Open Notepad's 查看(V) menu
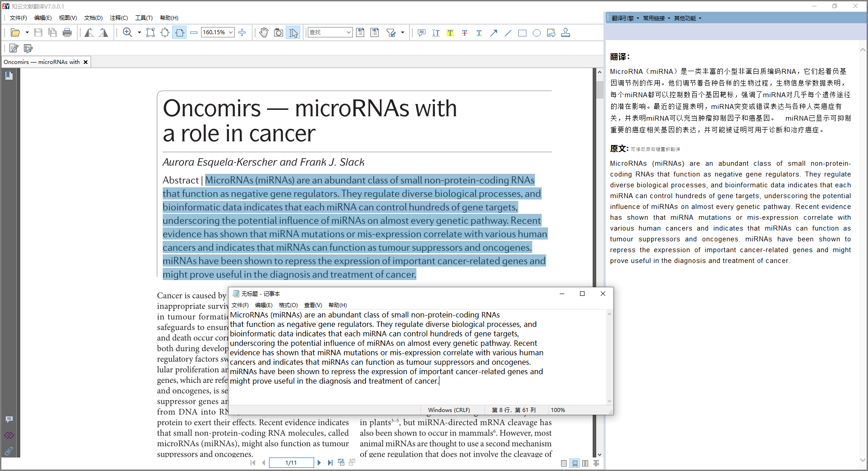This screenshot has width=868, height=471. coord(313,305)
